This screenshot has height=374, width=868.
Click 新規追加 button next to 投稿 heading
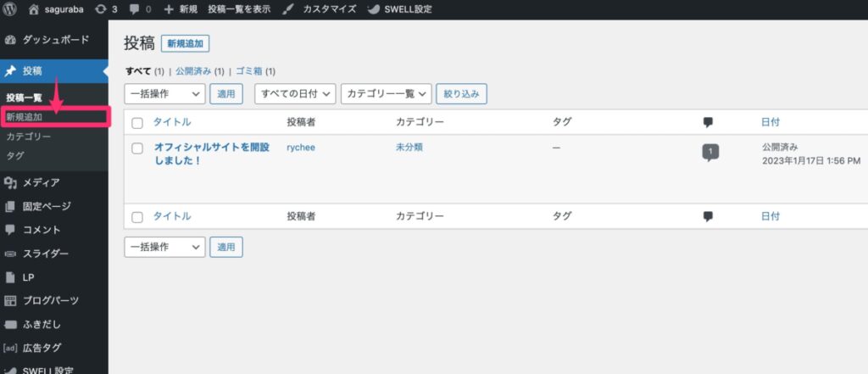186,44
